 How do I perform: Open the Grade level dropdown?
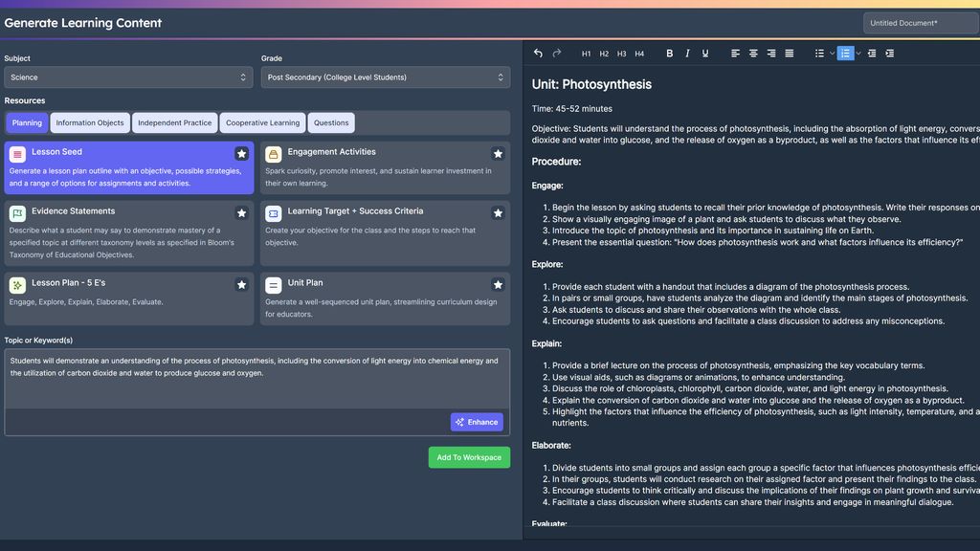385,77
